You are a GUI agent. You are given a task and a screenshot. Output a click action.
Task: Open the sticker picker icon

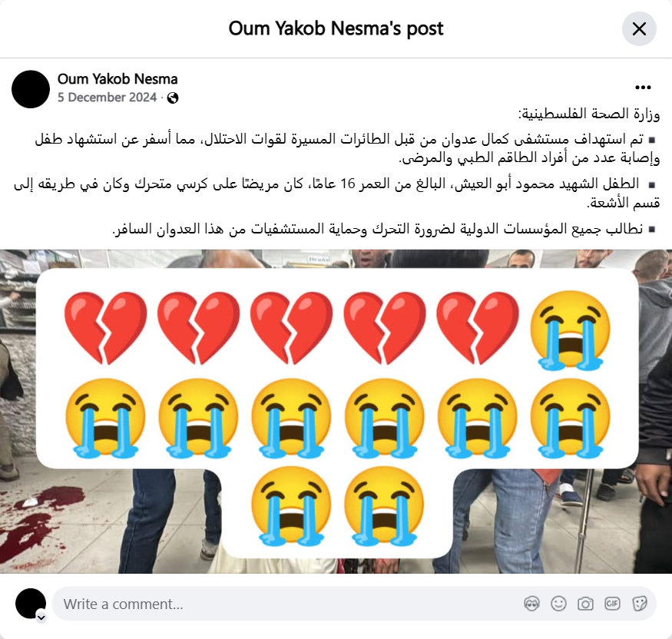pos(639,604)
